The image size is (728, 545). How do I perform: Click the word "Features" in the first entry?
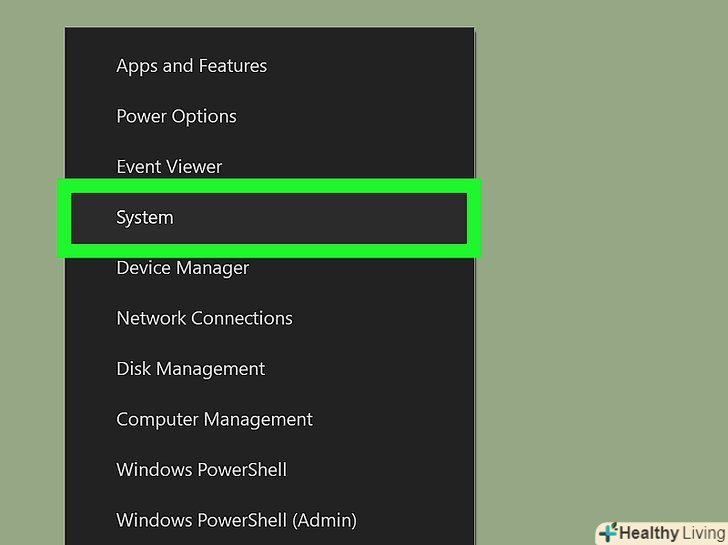[232, 66]
